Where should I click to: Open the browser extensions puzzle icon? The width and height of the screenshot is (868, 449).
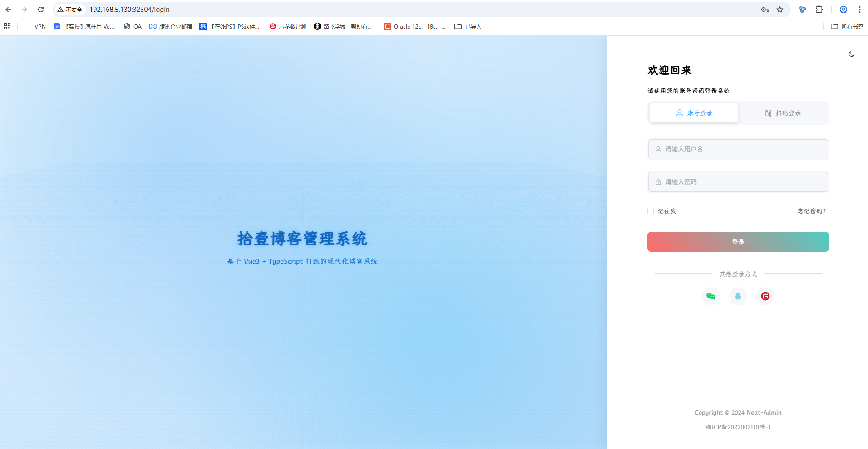pyautogui.click(x=819, y=9)
